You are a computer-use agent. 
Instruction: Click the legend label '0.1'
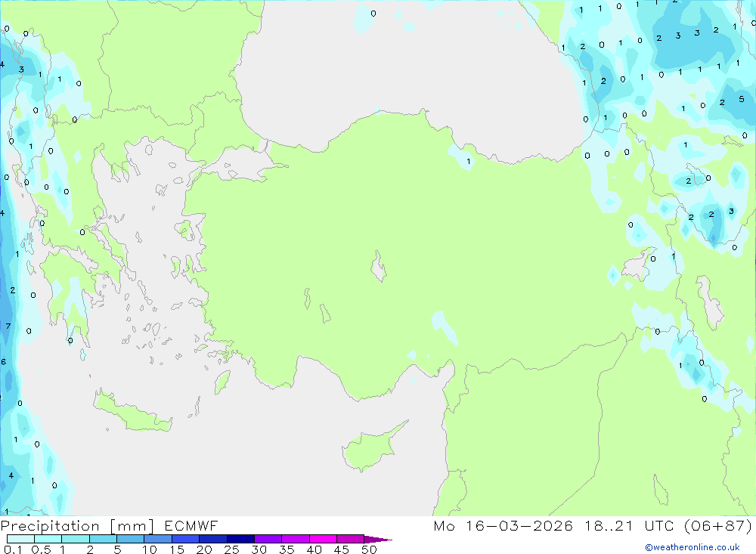13,549
